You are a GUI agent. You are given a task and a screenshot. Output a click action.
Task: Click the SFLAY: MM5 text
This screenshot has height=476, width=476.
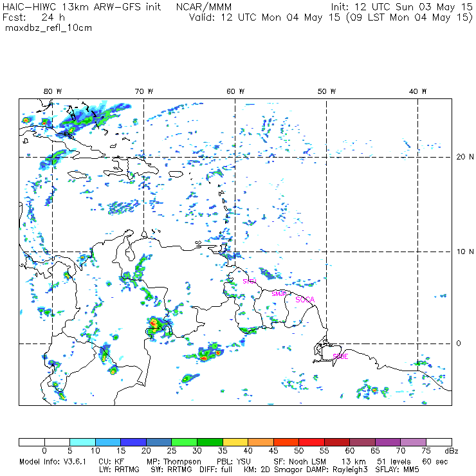tap(397, 470)
